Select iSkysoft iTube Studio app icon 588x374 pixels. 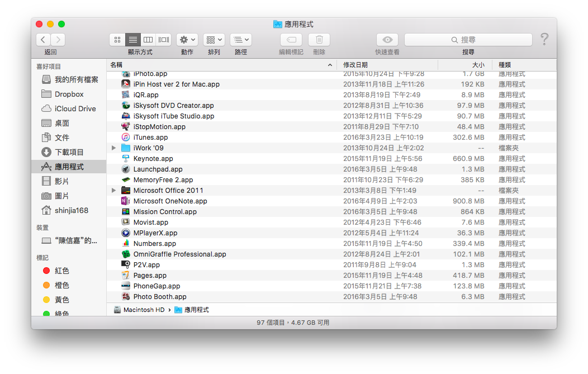126,116
